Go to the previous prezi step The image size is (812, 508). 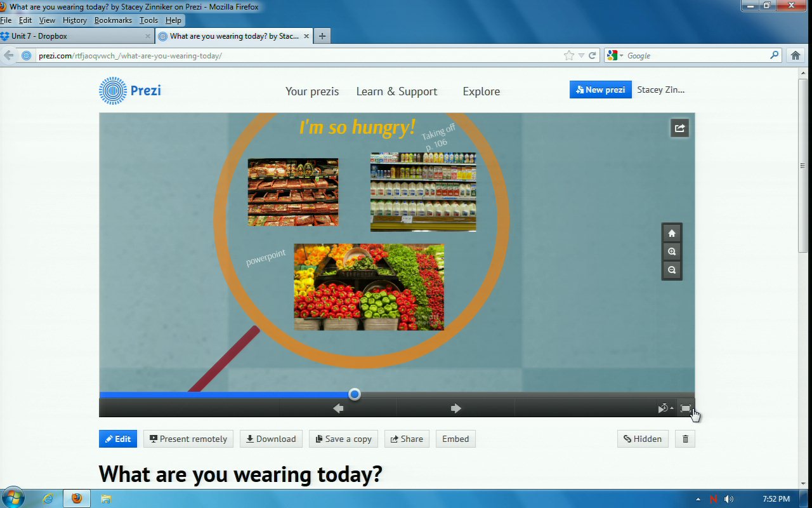(x=338, y=408)
